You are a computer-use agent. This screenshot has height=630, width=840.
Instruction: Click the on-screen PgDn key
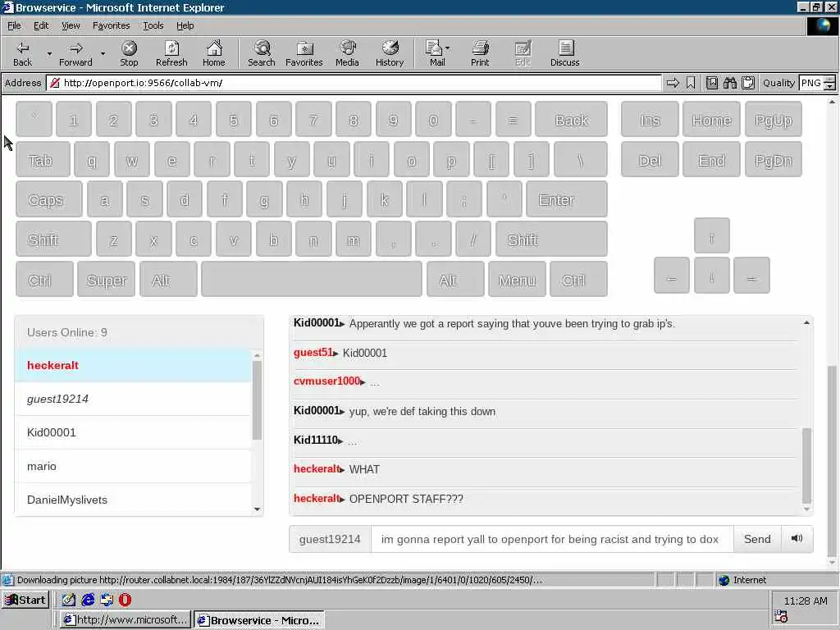(x=773, y=160)
